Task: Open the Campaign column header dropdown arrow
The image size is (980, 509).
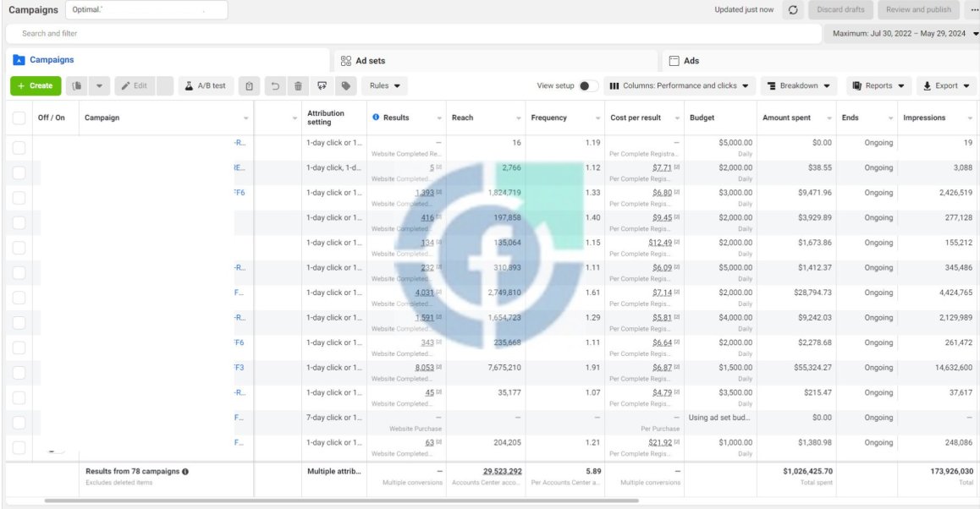Action: pyautogui.click(x=245, y=118)
